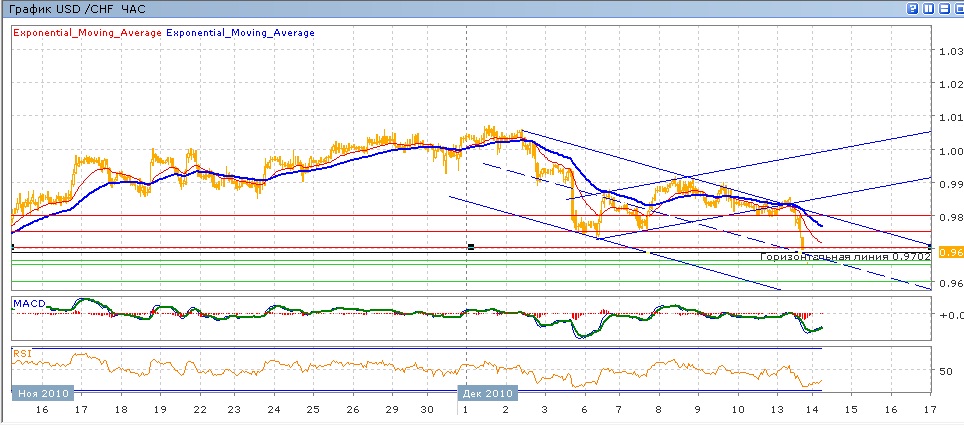Click the 1.00 price axis label

[x=949, y=151]
